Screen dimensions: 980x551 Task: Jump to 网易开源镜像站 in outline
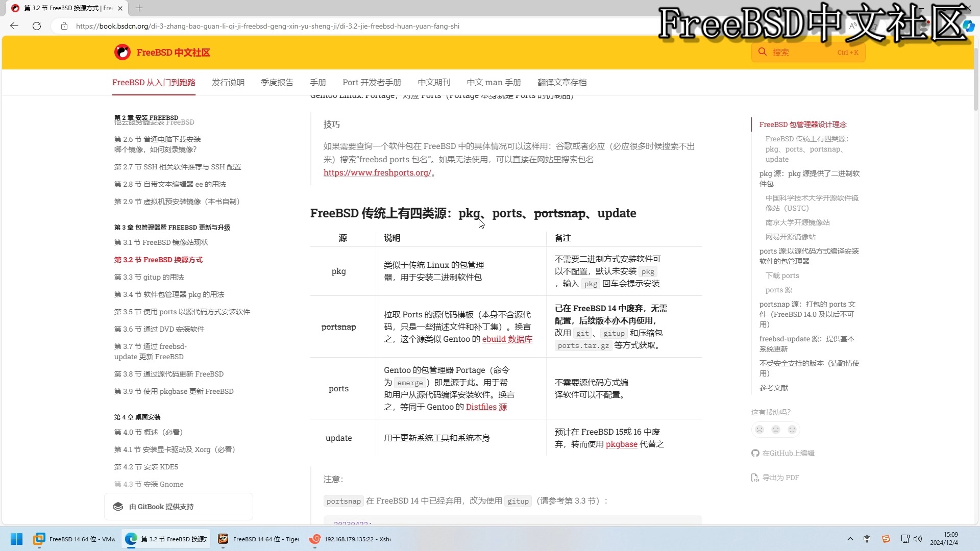[791, 237]
